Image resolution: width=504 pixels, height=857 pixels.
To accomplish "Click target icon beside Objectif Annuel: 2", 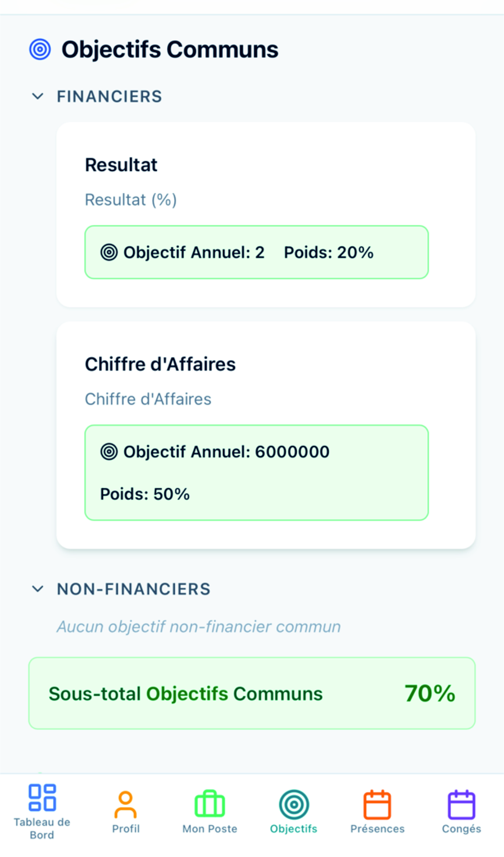I will pos(109,252).
